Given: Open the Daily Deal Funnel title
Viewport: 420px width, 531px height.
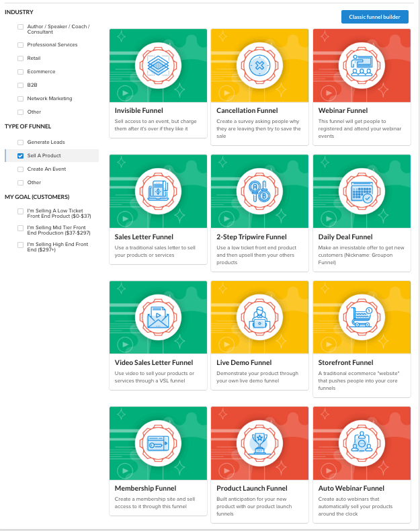Looking at the screenshot, I should click(345, 237).
